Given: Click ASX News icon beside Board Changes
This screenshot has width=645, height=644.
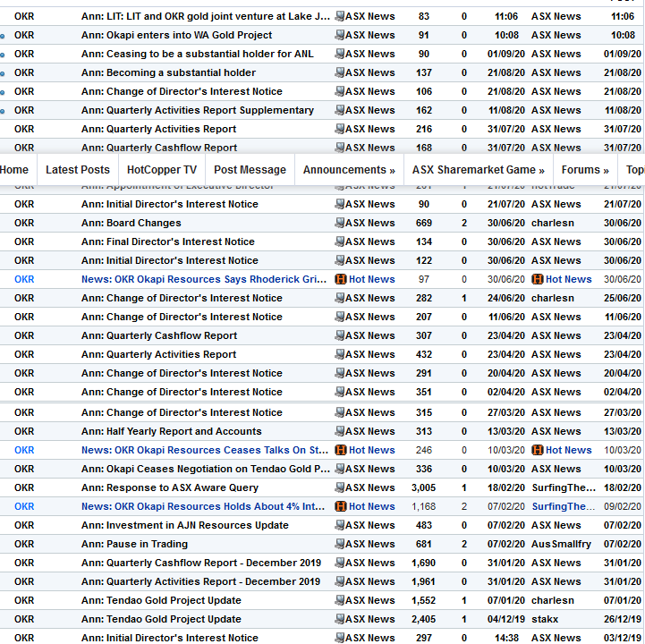Looking at the screenshot, I should 339,223.
